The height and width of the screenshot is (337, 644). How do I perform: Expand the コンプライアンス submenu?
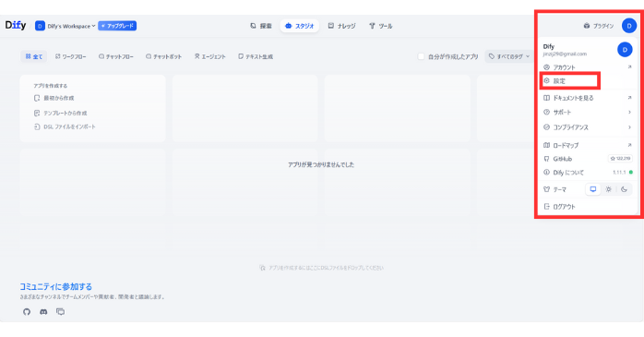point(588,127)
